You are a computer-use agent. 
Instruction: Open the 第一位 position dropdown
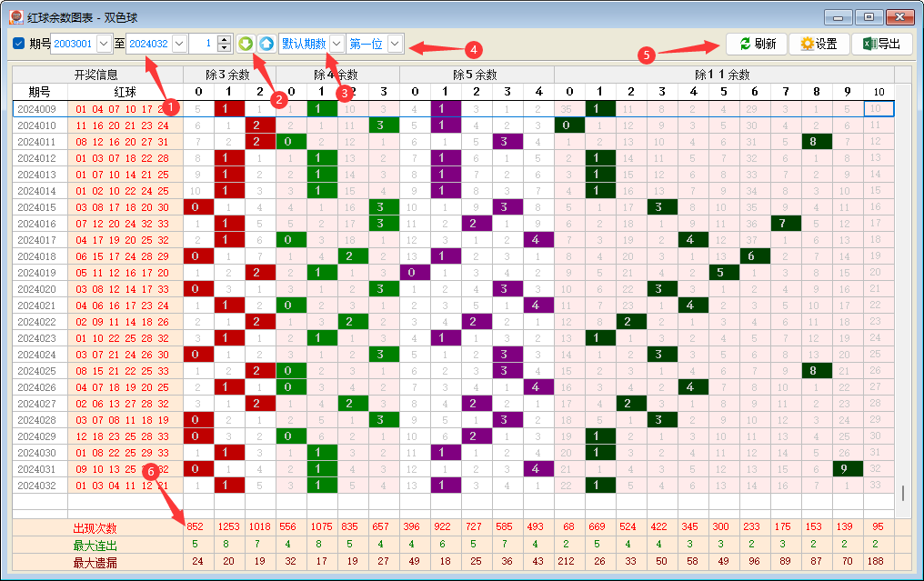396,44
